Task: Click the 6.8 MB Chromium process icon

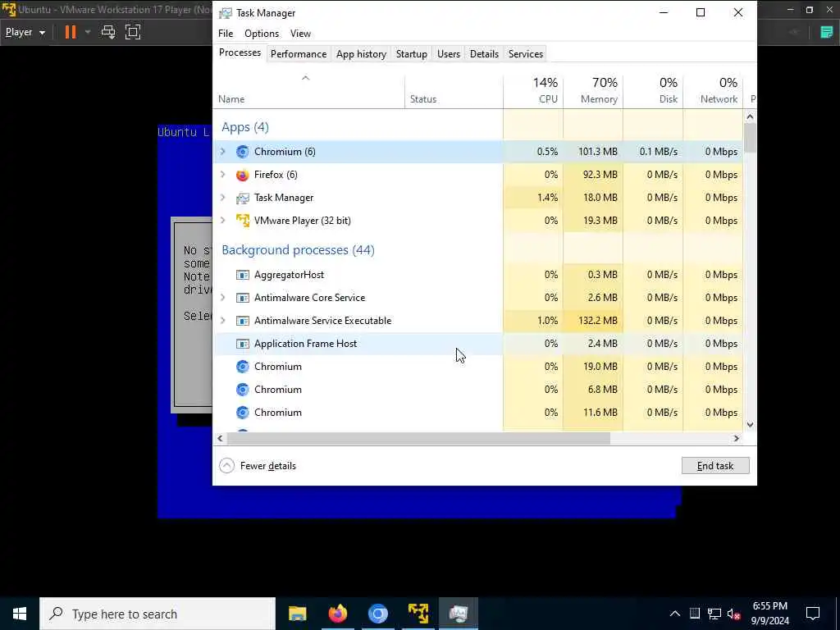Action: [243, 390]
